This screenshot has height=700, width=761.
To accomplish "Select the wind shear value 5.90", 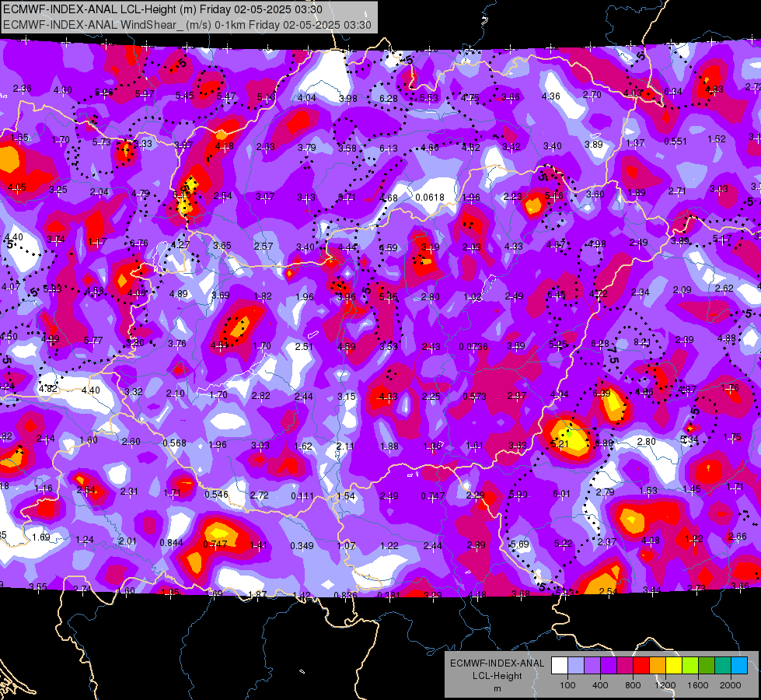I will (518, 495).
